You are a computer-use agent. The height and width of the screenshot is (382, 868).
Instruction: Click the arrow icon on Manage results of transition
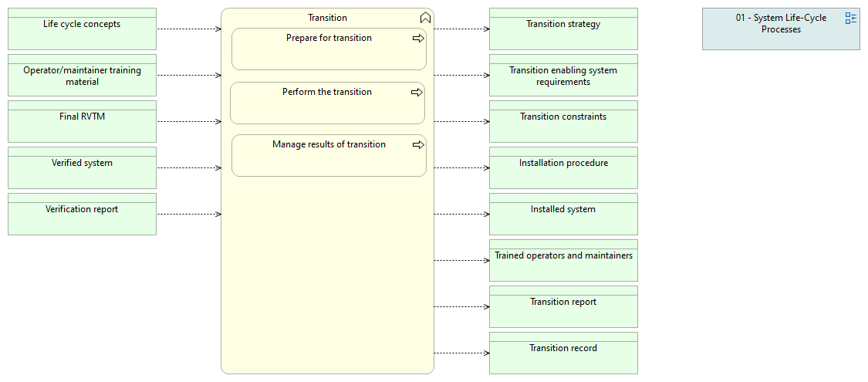418,144
